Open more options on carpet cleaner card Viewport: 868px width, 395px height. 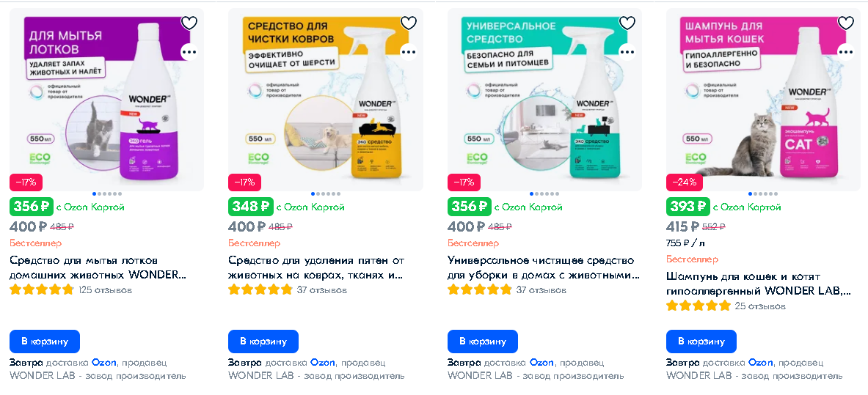(x=409, y=52)
